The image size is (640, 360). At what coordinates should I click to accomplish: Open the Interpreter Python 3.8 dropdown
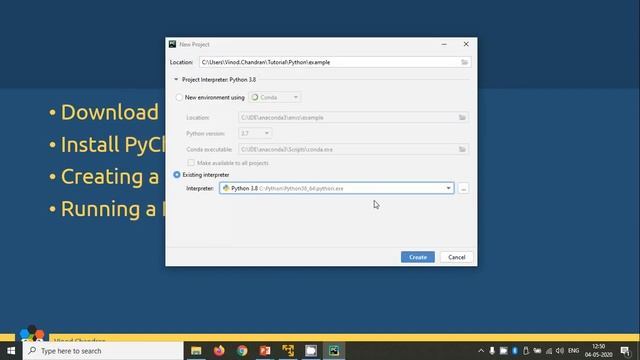[336, 188]
